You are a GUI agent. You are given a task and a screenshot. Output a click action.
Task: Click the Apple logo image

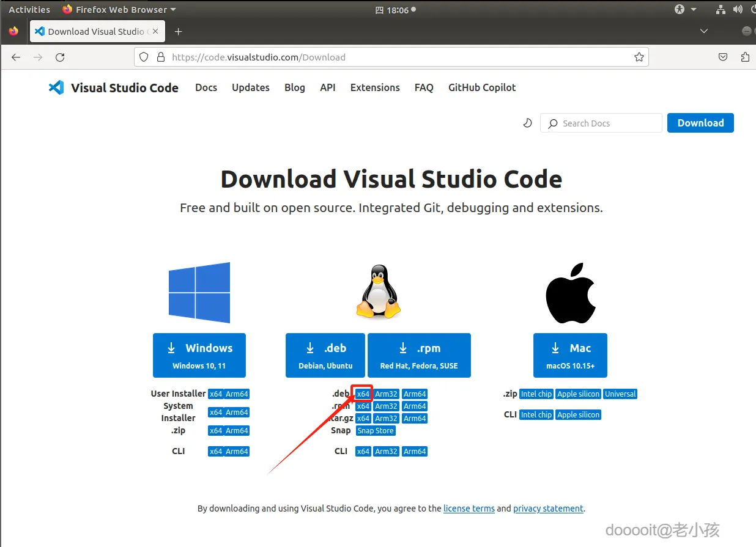pyautogui.click(x=571, y=293)
